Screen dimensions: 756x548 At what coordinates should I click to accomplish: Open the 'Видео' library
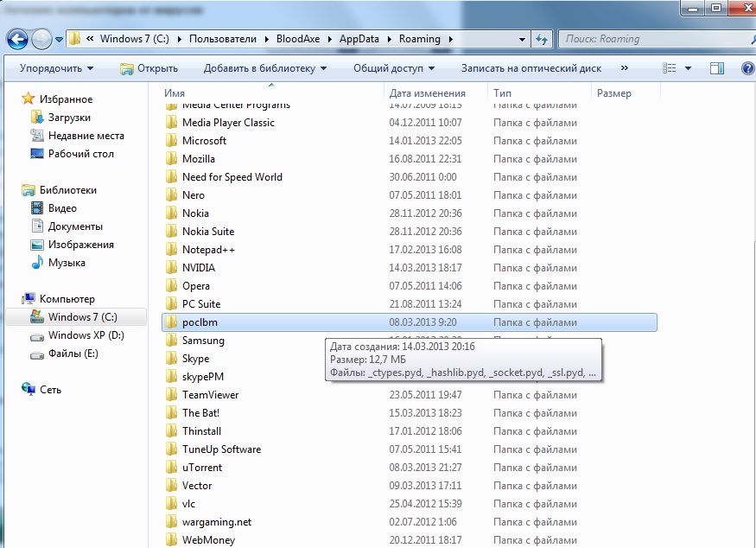[x=62, y=208]
